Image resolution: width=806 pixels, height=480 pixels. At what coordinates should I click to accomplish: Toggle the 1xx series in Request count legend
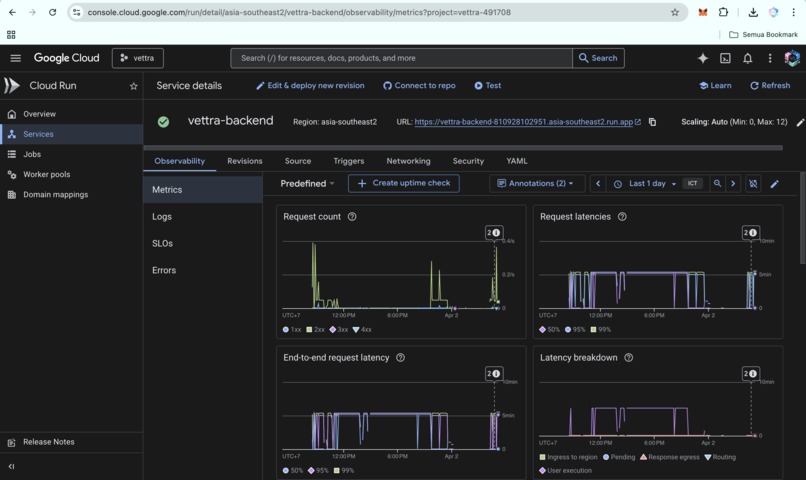292,329
